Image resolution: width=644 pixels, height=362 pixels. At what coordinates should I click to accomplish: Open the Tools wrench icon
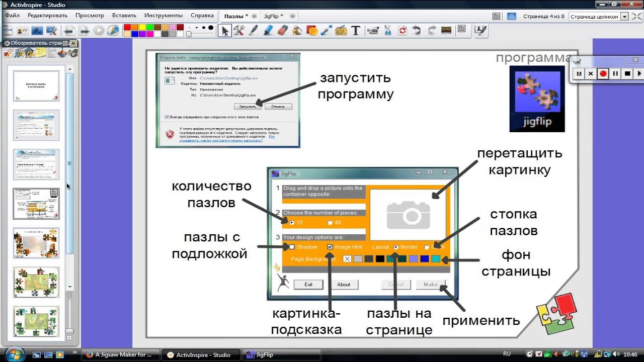pos(238,31)
